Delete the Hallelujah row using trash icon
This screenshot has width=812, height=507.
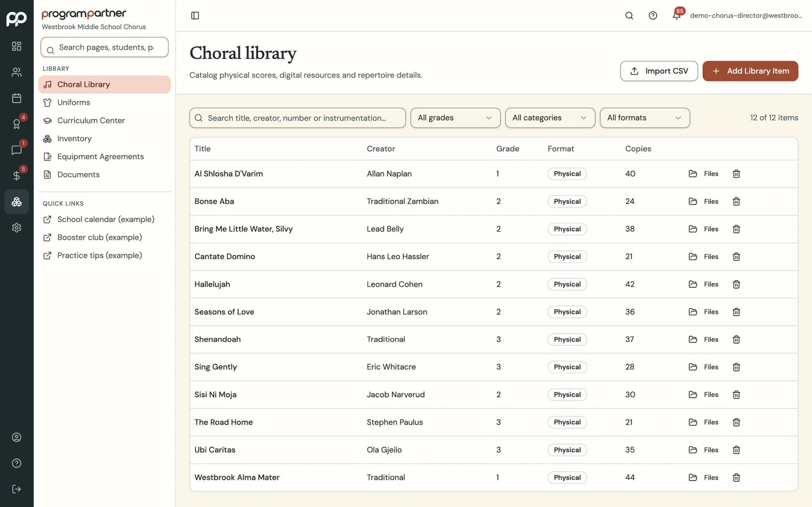pos(736,284)
